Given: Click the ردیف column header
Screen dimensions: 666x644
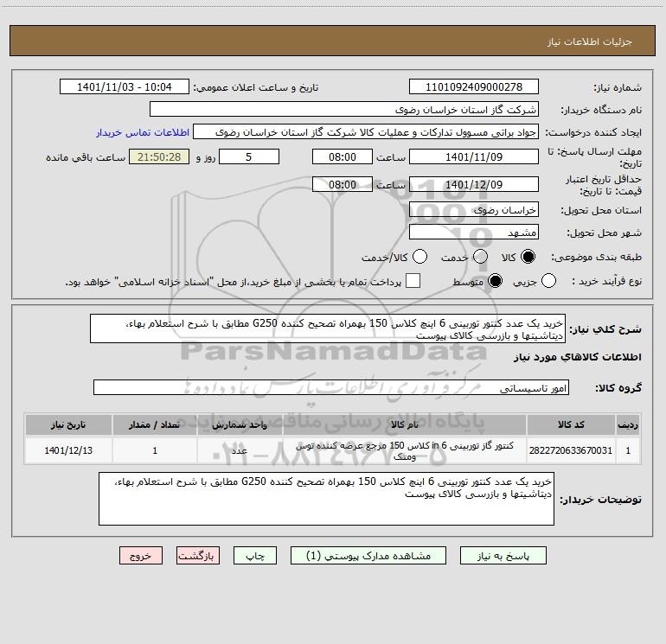Looking at the screenshot, I should [x=628, y=424].
